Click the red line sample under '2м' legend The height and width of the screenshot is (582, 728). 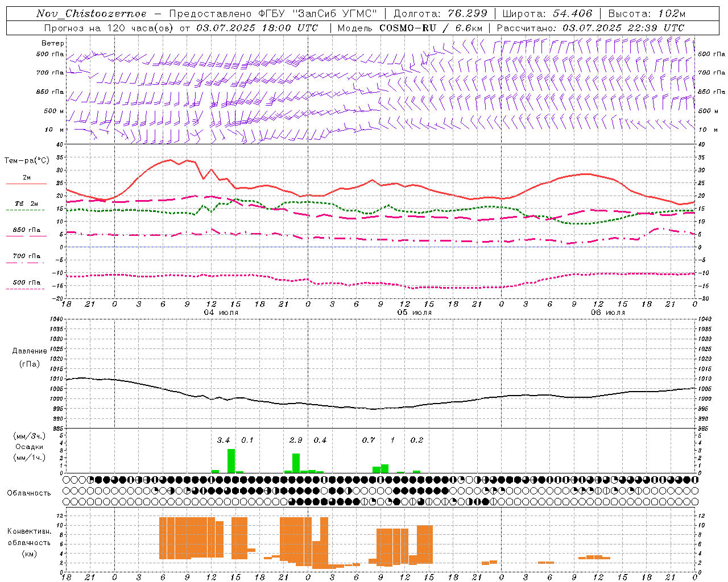pyautogui.click(x=26, y=184)
